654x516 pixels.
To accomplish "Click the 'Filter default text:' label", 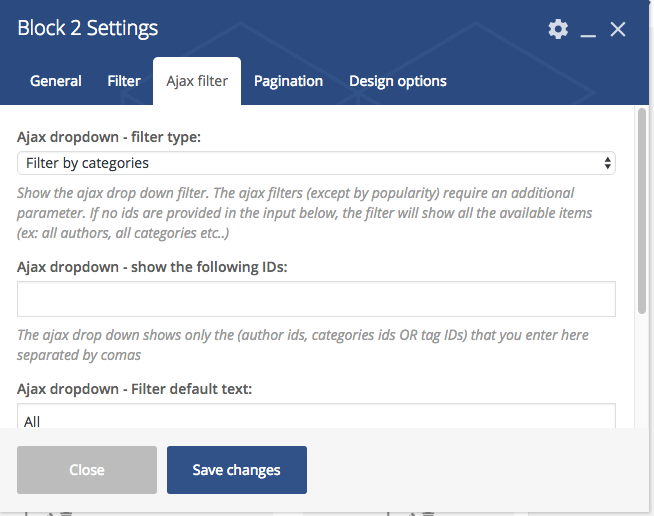I will [134, 388].
